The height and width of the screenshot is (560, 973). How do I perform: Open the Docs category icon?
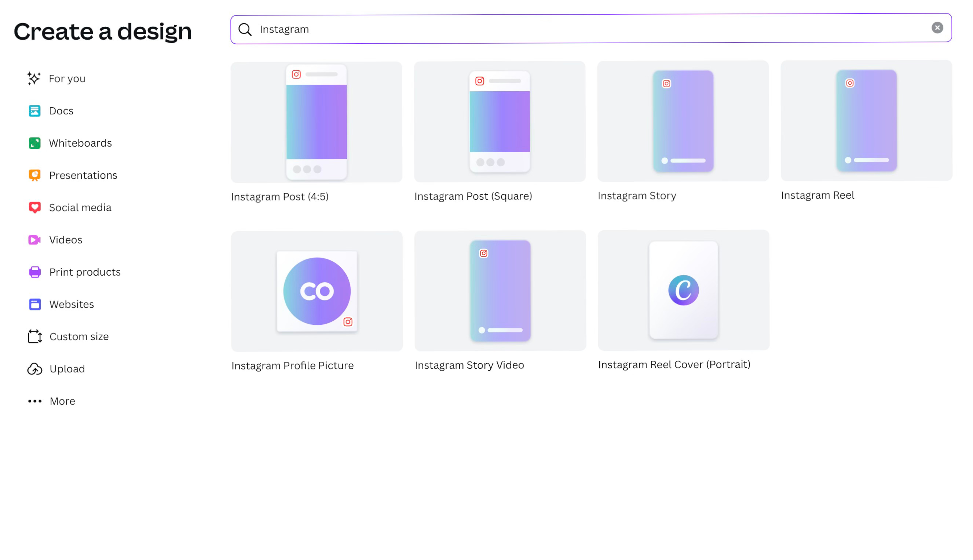34,111
